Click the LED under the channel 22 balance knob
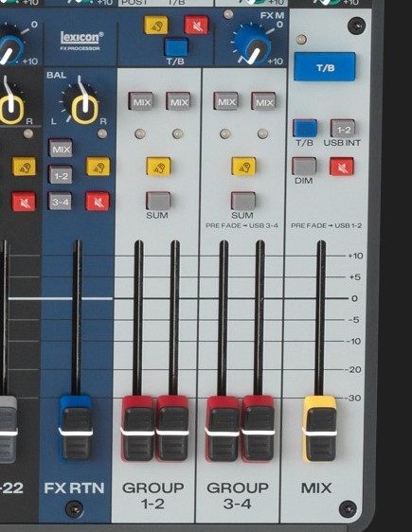This screenshot has height=532, width=412. pyautogui.click(x=28, y=133)
